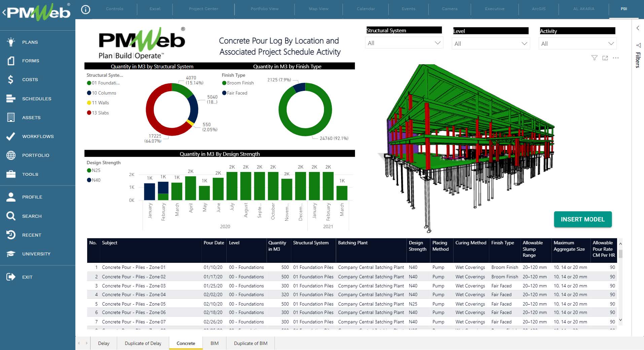The image size is (644, 350).
Task: Open the Calendar tab
Action: (366, 9)
